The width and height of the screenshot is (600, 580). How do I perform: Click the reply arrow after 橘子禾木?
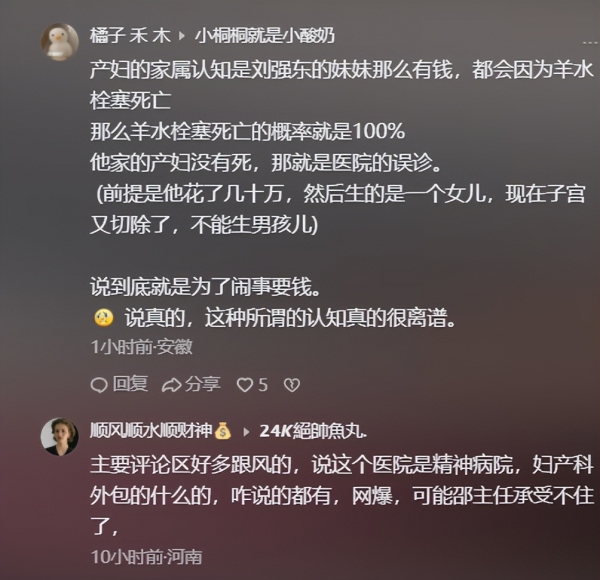[x=183, y=36]
